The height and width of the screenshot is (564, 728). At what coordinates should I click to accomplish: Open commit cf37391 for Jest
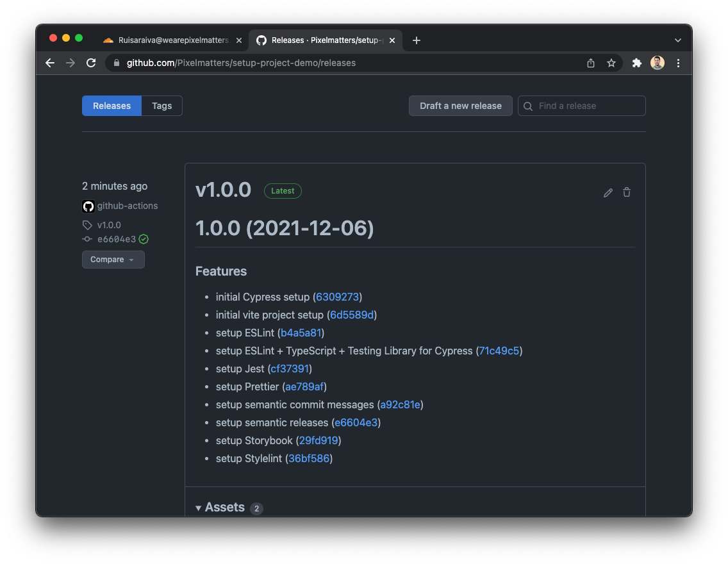coord(290,369)
